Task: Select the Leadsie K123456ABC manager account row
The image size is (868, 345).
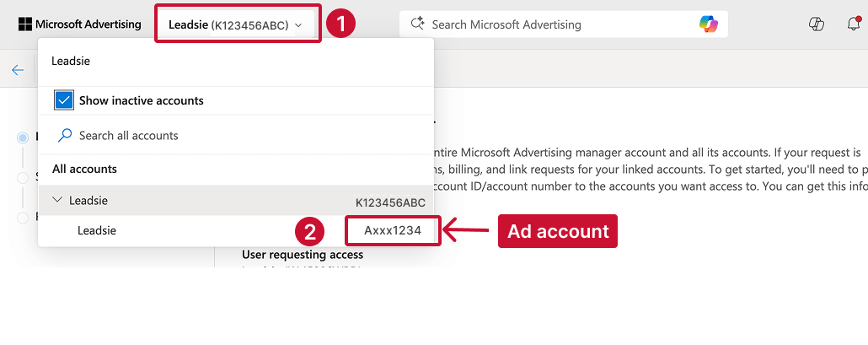Action: [236, 201]
